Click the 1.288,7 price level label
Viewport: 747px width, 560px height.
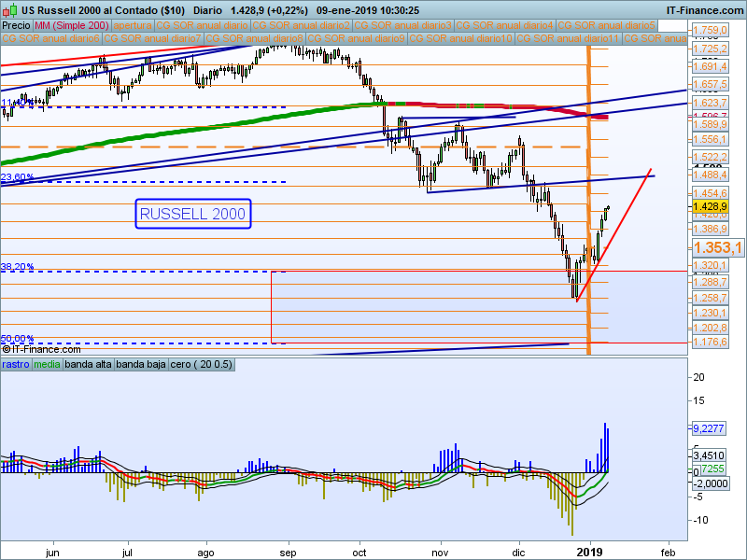coord(710,282)
